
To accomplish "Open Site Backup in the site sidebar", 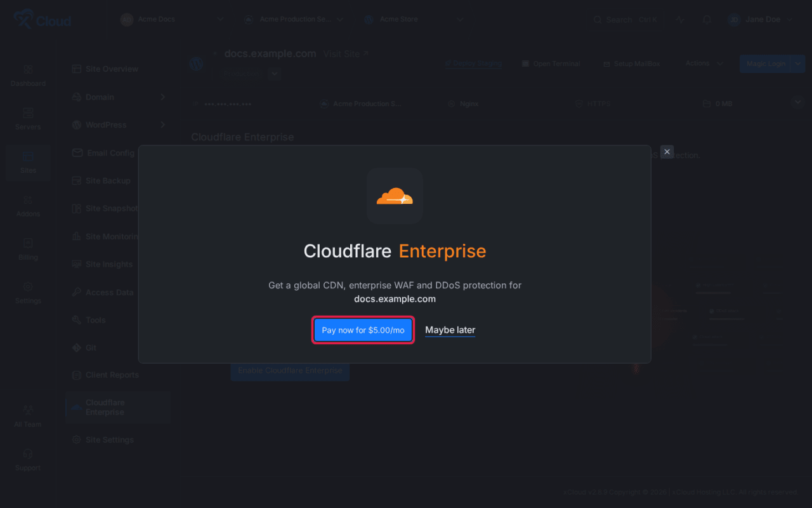I will coord(102,181).
